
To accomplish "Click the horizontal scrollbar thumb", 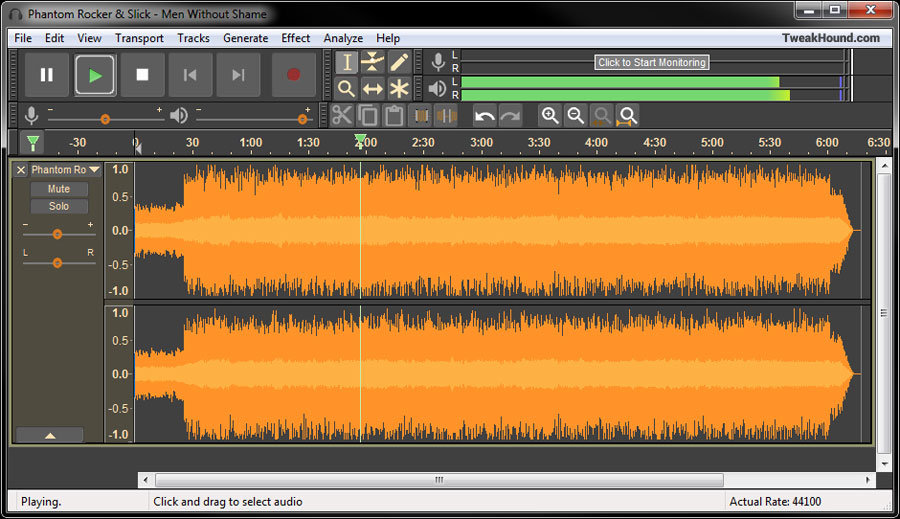I will (x=439, y=479).
